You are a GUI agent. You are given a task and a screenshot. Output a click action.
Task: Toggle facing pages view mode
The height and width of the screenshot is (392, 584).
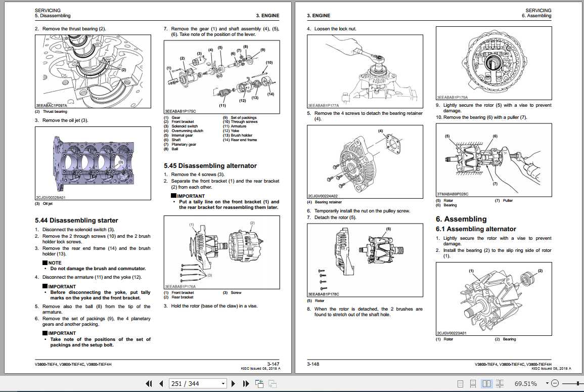click(486, 383)
